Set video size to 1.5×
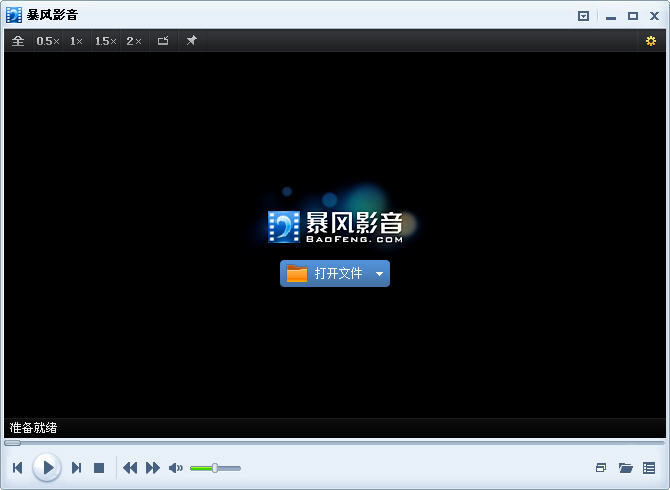This screenshot has width=670, height=490. point(106,41)
